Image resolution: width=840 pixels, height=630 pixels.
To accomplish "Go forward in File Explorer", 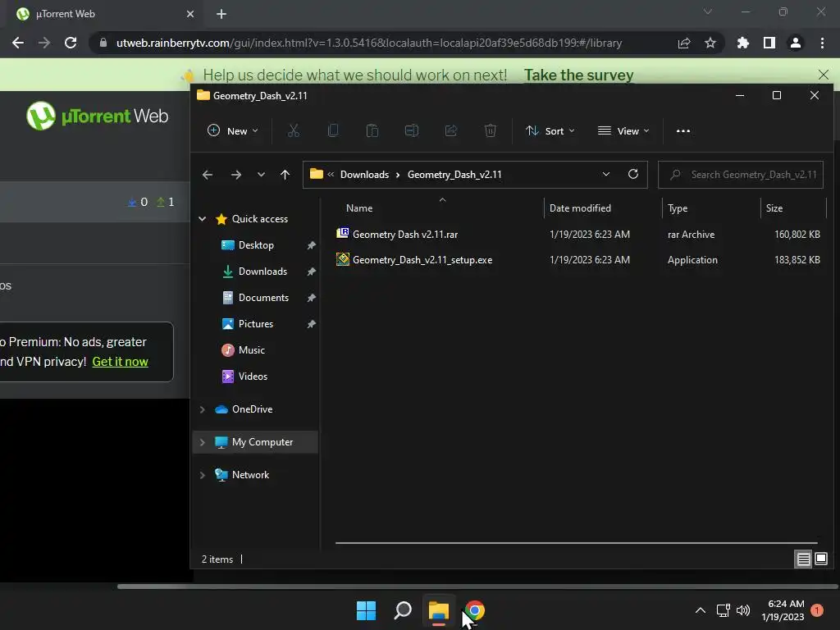I will coord(235,175).
